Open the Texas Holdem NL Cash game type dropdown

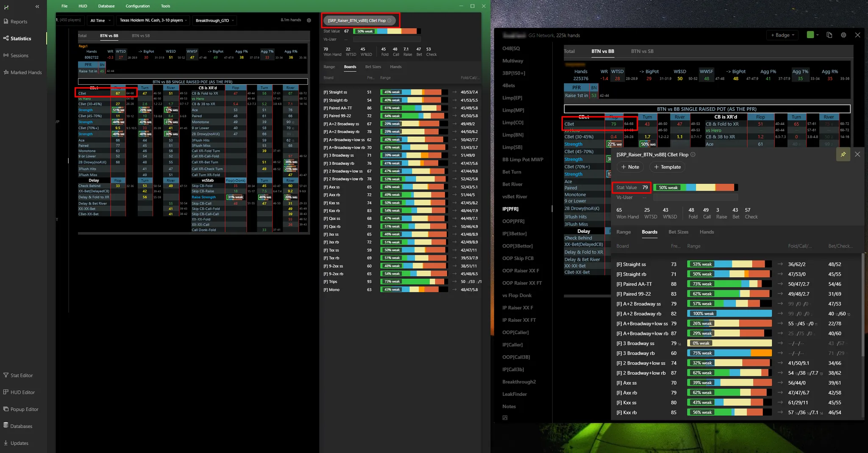coord(153,20)
